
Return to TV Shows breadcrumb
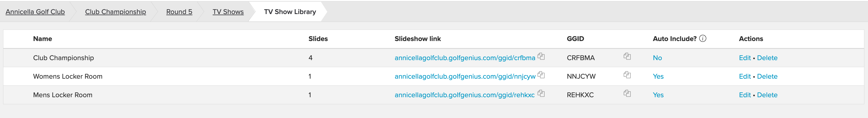[228, 12]
